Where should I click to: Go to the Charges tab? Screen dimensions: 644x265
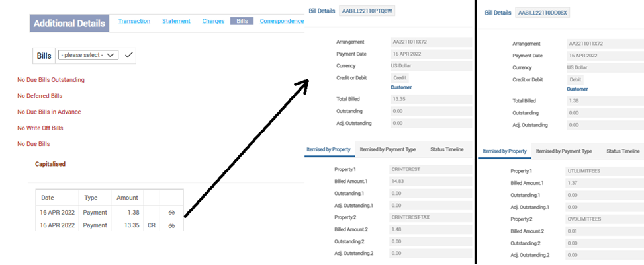click(x=213, y=21)
